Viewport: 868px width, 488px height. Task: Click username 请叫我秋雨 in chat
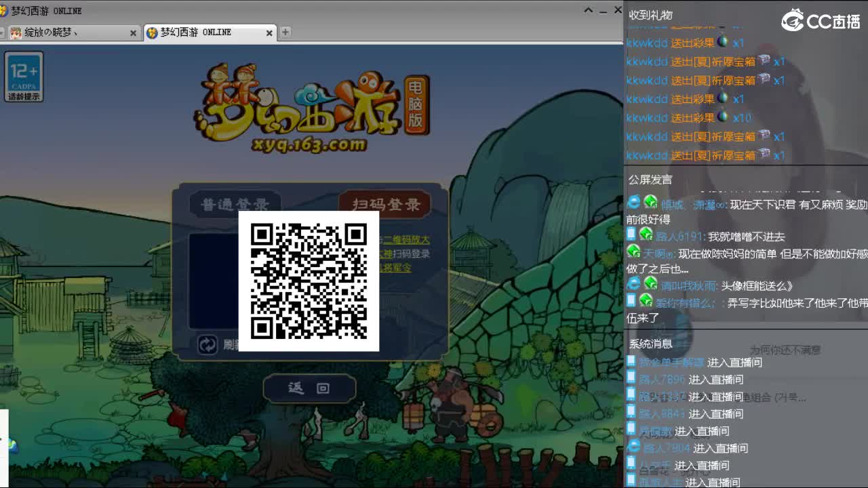point(689,286)
